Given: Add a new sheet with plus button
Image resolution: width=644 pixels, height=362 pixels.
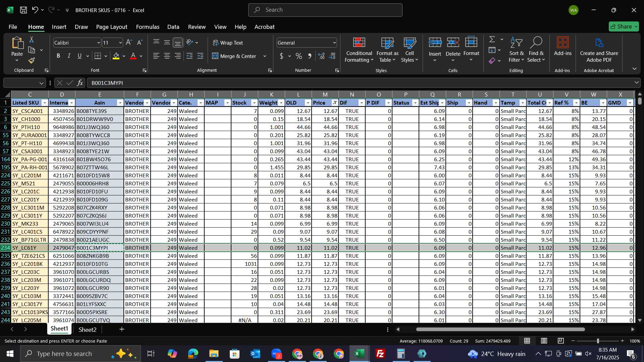Looking at the screenshot, I should pyautogui.click(x=122, y=329).
